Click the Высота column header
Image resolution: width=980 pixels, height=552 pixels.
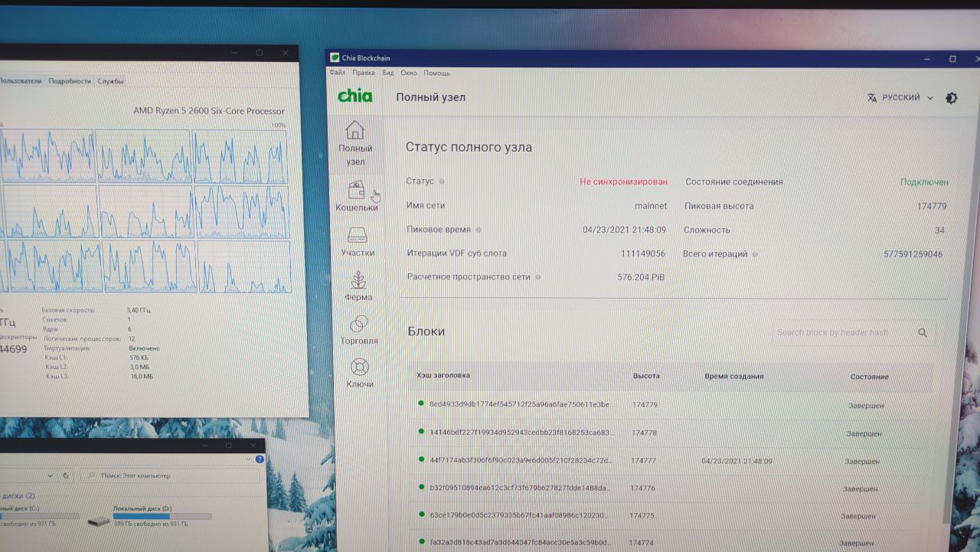click(646, 376)
